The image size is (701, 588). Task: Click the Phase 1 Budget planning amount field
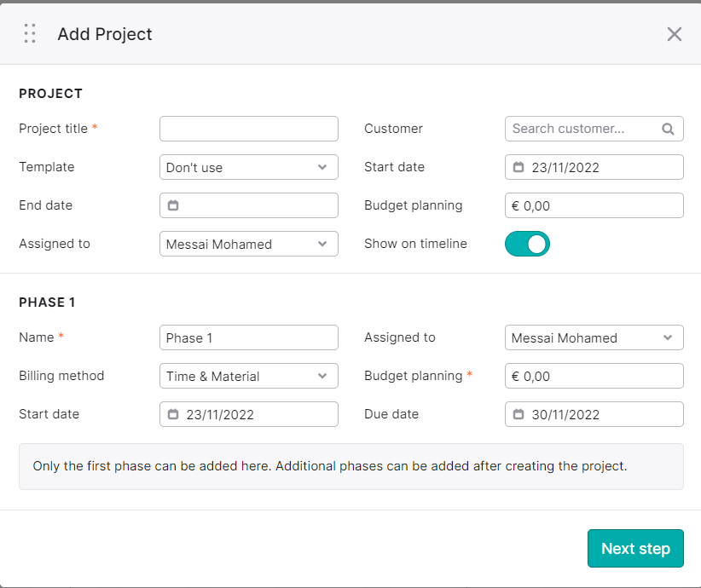[x=594, y=376]
